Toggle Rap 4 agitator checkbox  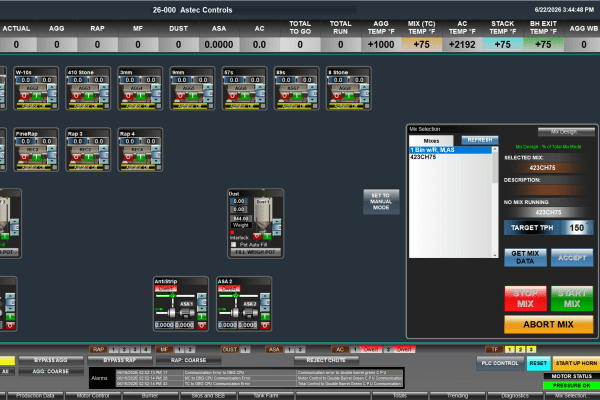pos(158,168)
